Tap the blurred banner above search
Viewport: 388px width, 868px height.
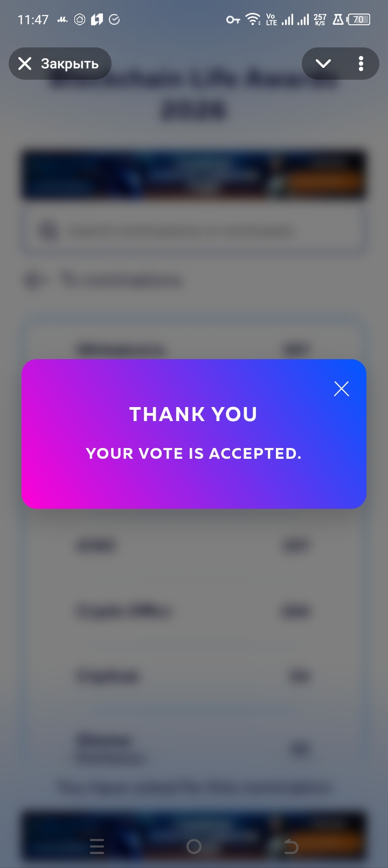click(x=194, y=175)
